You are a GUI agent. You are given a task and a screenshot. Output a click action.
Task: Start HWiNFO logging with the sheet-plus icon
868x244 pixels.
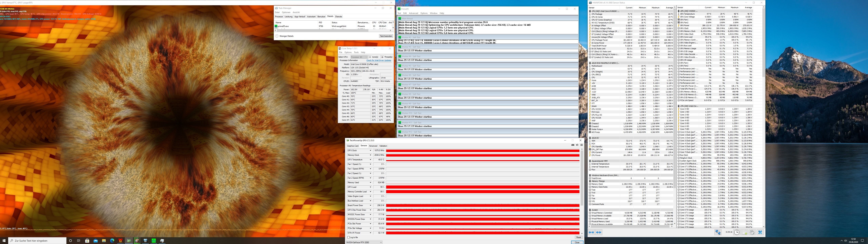(x=745, y=232)
